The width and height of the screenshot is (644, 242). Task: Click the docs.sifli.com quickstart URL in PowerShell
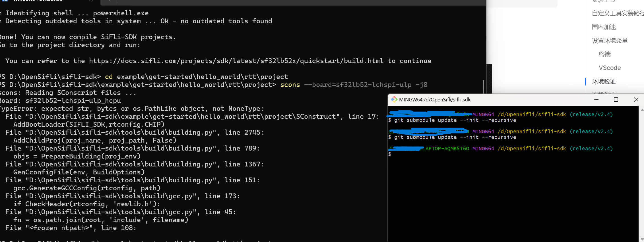[x=236, y=61]
